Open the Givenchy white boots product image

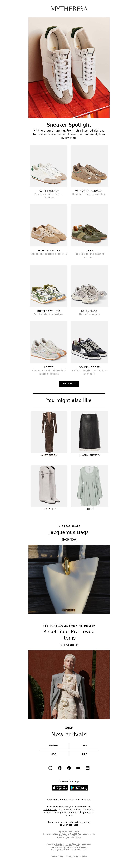pos(49,486)
